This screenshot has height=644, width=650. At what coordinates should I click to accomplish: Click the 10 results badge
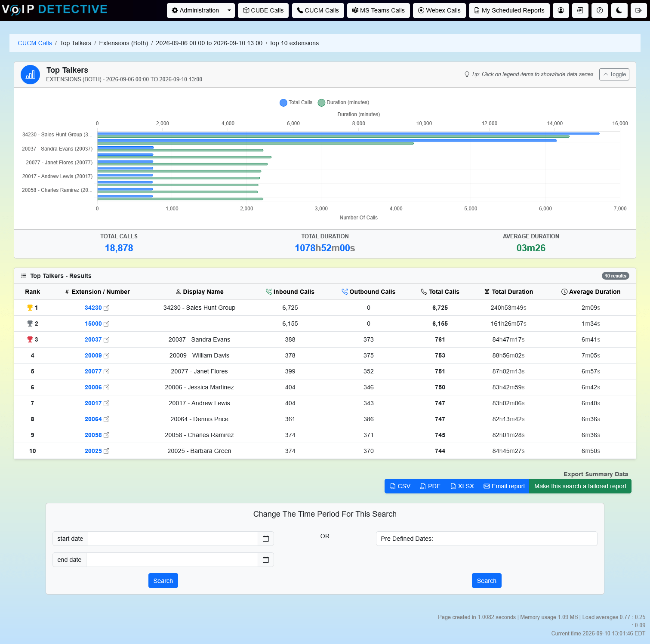(x=615, y=276)
